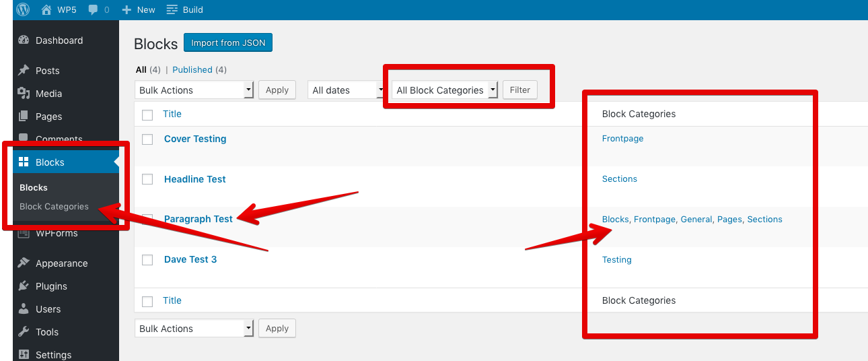The height and width of the screenshot is (361, 868).
Task: Click the top Block Categories column header
Action: 639,114
